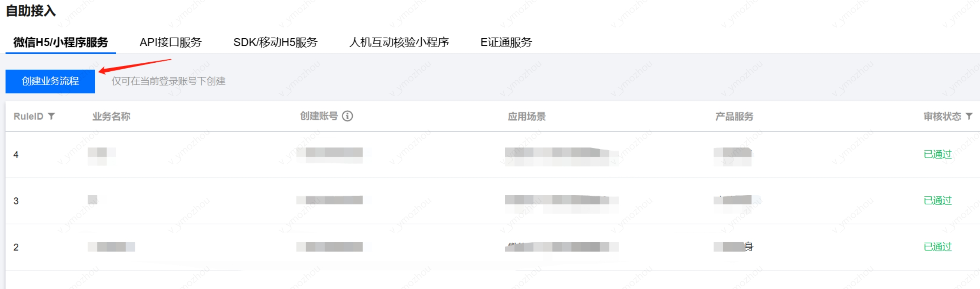Open the RuleID filter icon
980x289 pixels.
click(x=51, y=116)
